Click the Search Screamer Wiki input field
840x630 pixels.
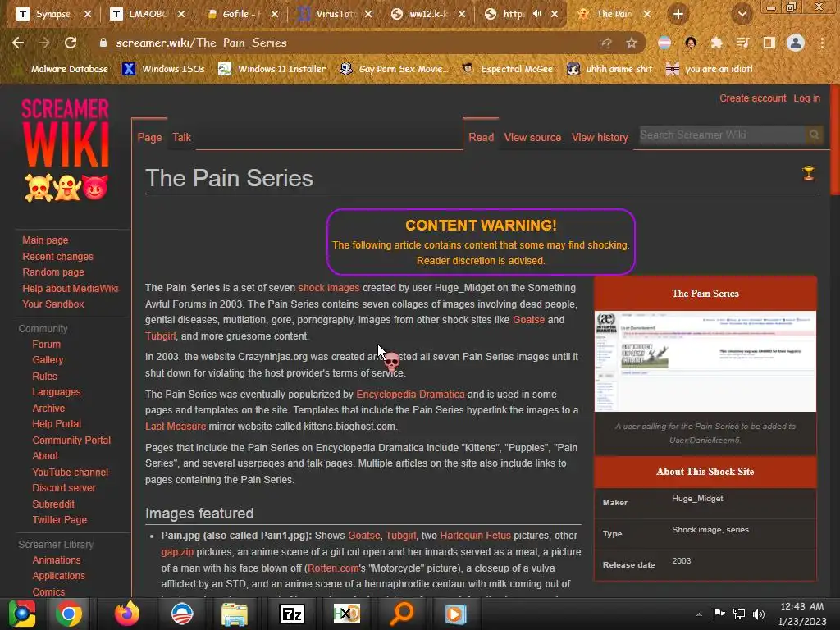pos(722,135)
